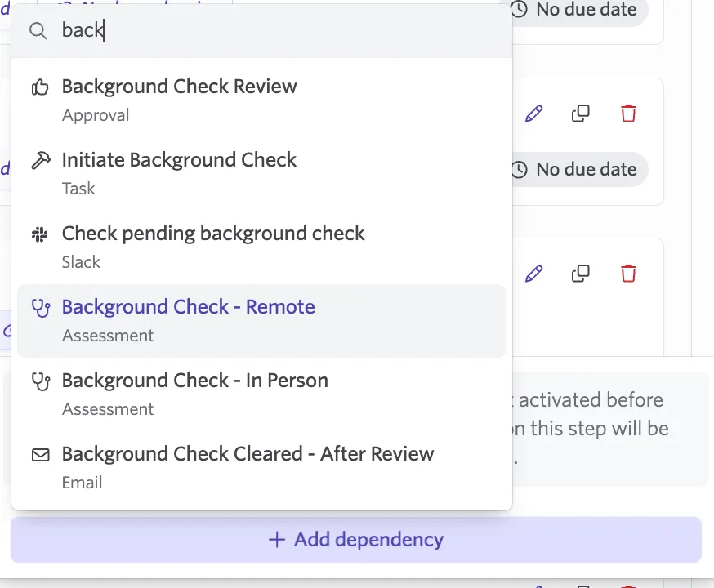Click the thumbs-up icon for Background Check Review
This screenshot has width=714, height=588.
click(40, 87)
